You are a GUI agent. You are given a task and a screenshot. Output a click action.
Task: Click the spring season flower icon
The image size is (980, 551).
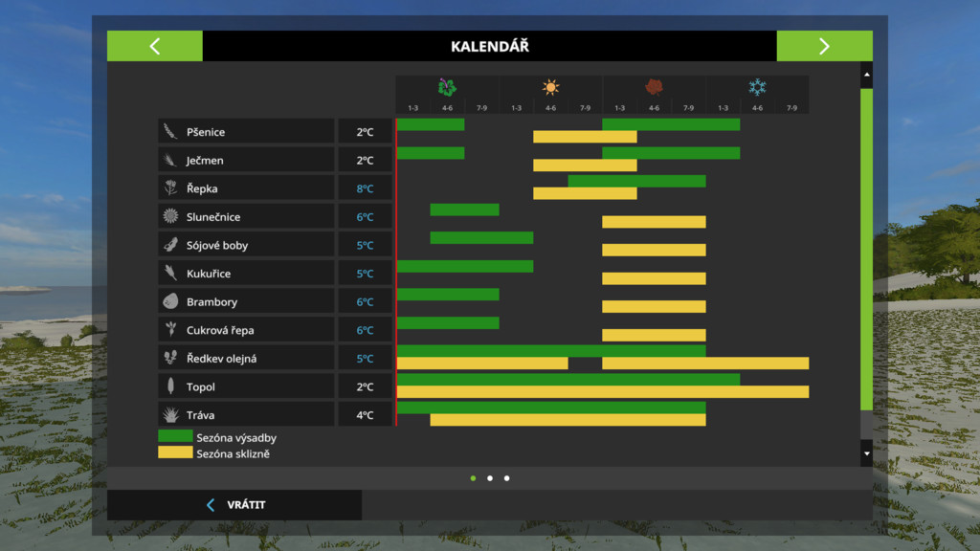[447, 87]
